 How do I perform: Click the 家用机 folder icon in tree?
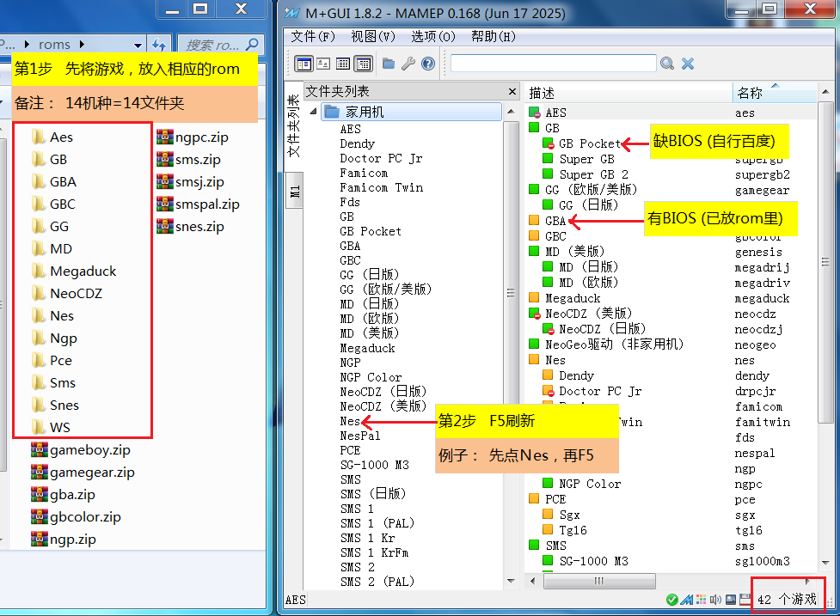click(332, 112)
